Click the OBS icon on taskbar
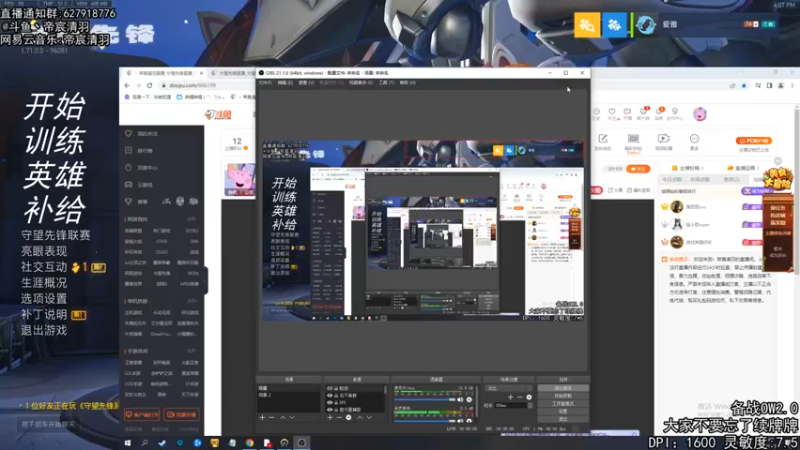This screenshot has height=450, width=800. (x=302, y=443)
